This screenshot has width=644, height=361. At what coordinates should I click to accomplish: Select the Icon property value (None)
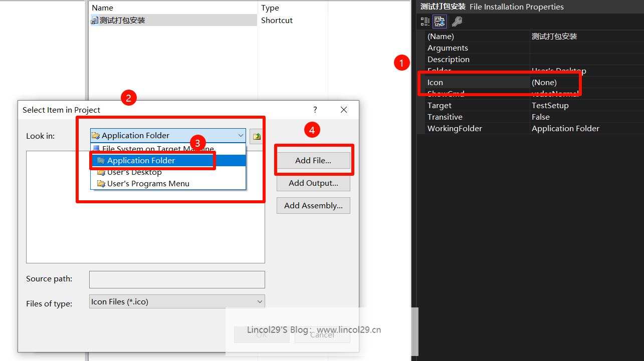click(544, 83)
